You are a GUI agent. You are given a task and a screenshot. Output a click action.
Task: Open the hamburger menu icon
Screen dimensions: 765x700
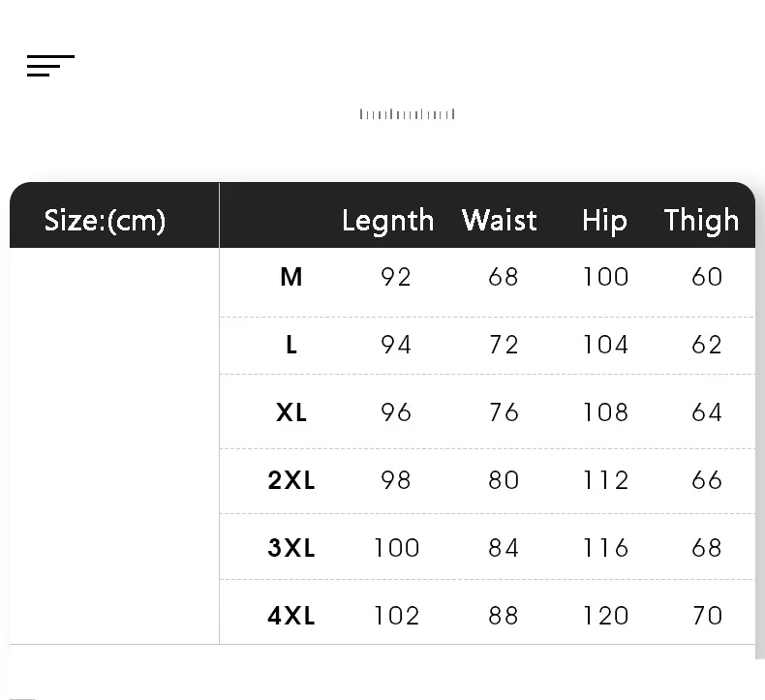(50, 66)
